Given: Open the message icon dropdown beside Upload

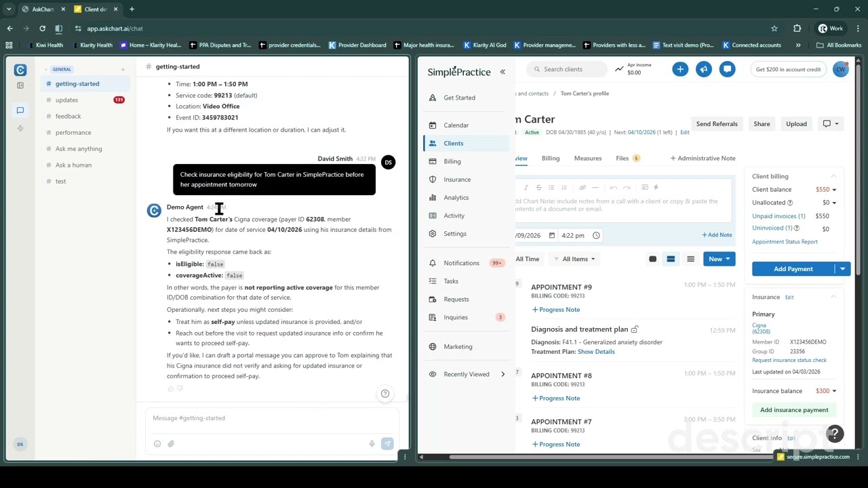Looking at the screenshot, I should tap(831, 124).
